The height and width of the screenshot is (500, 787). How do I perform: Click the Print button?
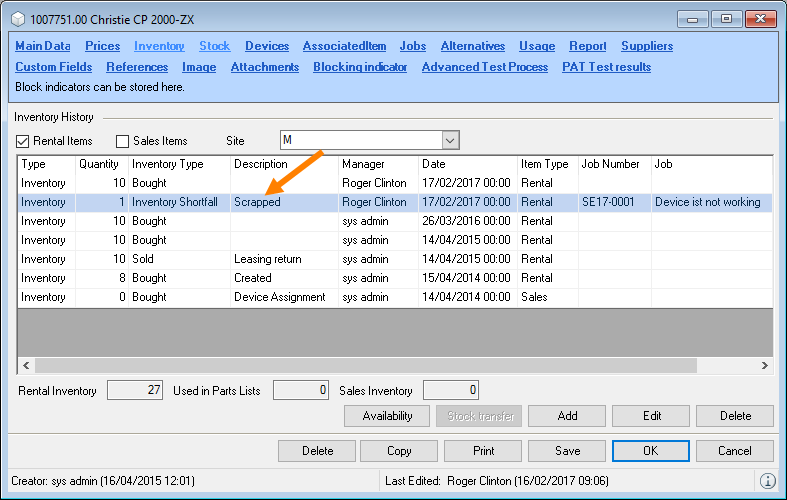483,450
